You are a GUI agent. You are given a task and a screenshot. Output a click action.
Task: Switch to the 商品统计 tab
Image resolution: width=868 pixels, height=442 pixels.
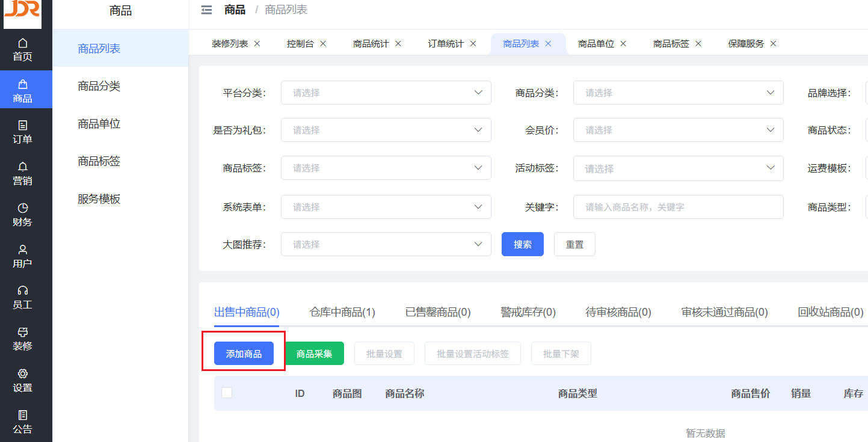point(371,44)
